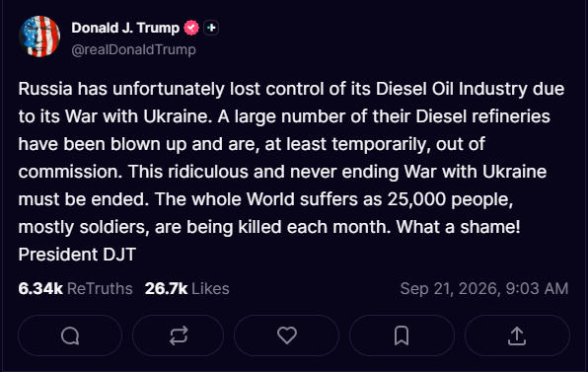View the 6.34k ReTruths count
This screenshot has height=372, width=588.
point(40,288)
